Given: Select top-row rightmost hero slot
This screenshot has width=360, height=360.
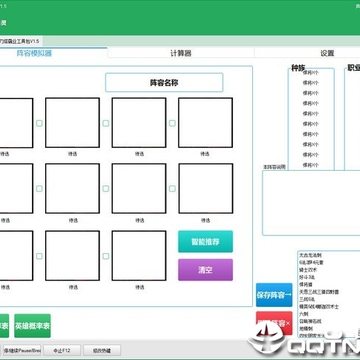Looking at the screenshot, I should click(x=205, y=123).
